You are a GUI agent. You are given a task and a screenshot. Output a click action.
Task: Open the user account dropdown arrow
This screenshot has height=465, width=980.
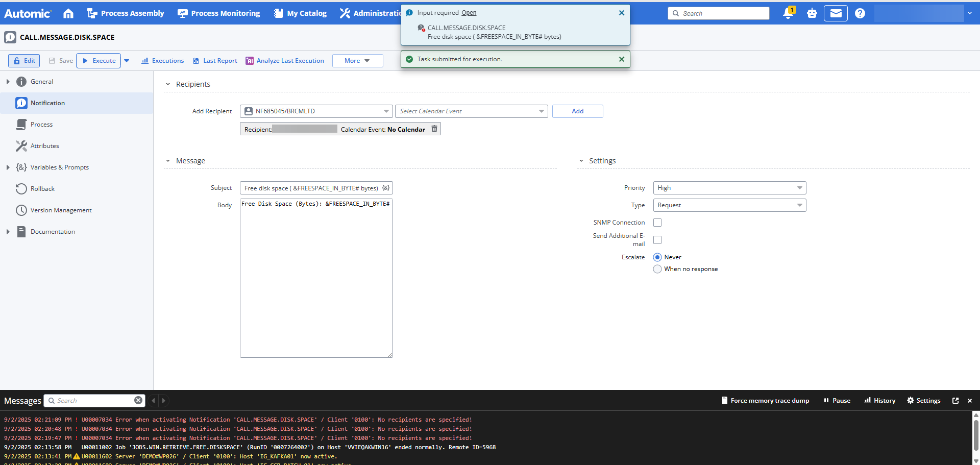[969, 13]
